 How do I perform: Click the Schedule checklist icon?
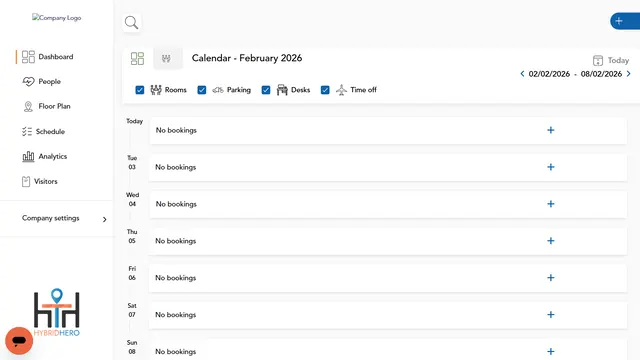(x=27, y=131)
